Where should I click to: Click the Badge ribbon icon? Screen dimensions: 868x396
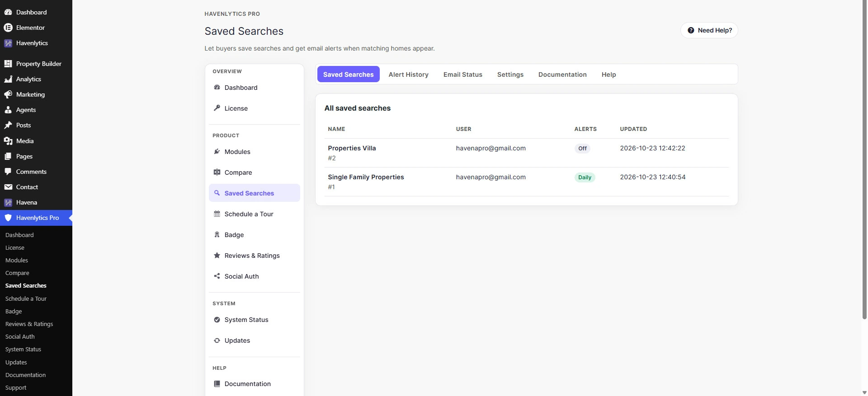point(217,234)
